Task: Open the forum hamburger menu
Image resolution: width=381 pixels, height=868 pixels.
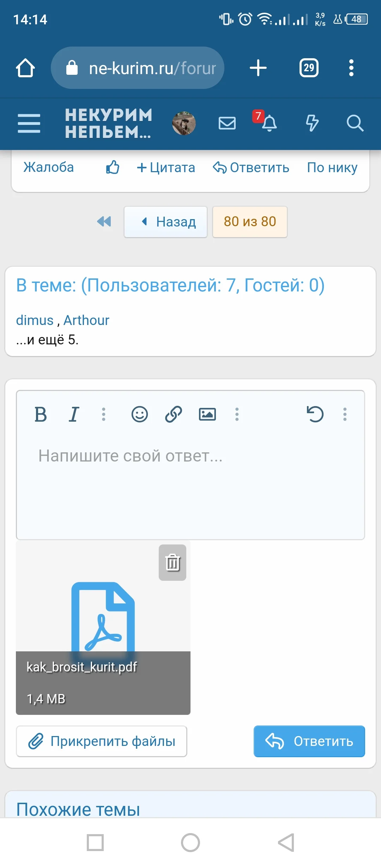Action: (x=29, y=123)
